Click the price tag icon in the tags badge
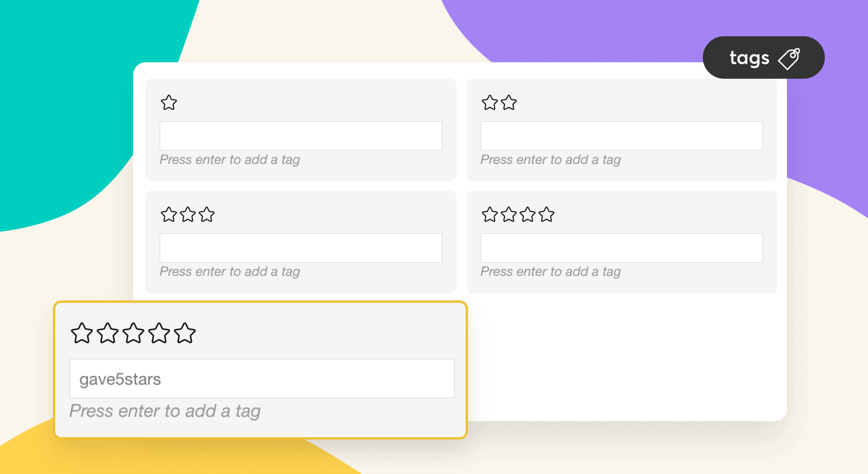 pos(789,58)
